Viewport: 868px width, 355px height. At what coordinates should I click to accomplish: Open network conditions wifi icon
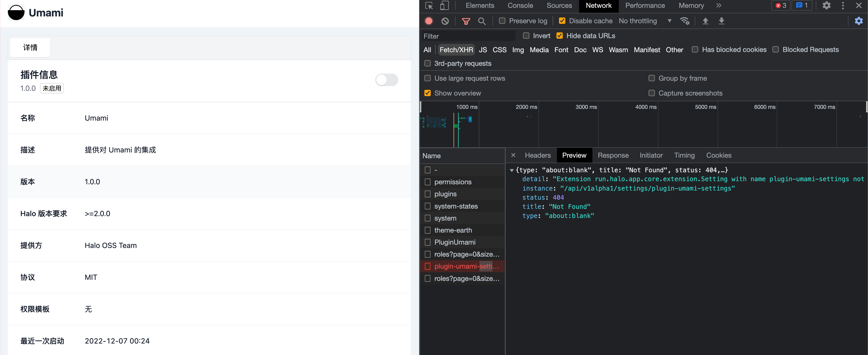tap(685, 21)
